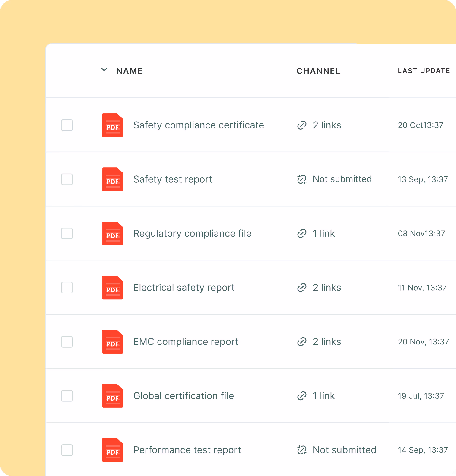
Task: Sort by the NAME column header
Action: (129, 71)
